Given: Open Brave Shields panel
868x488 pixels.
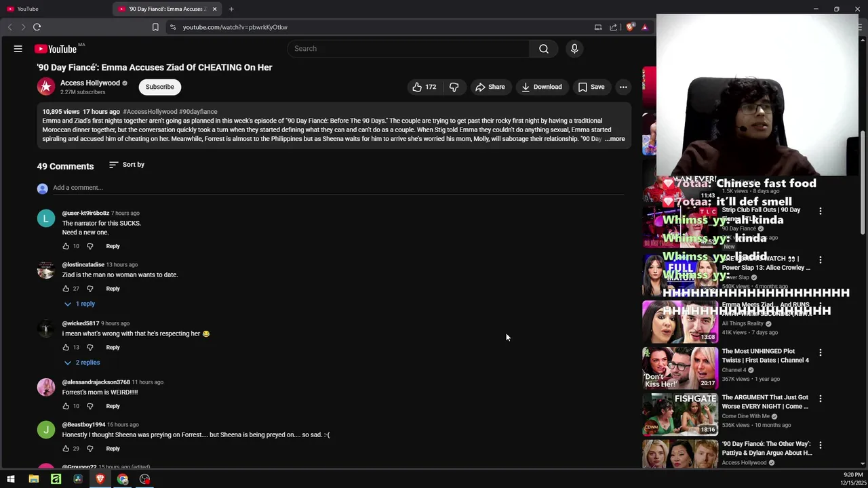Looking at the screenshot, I should point(630,27).
